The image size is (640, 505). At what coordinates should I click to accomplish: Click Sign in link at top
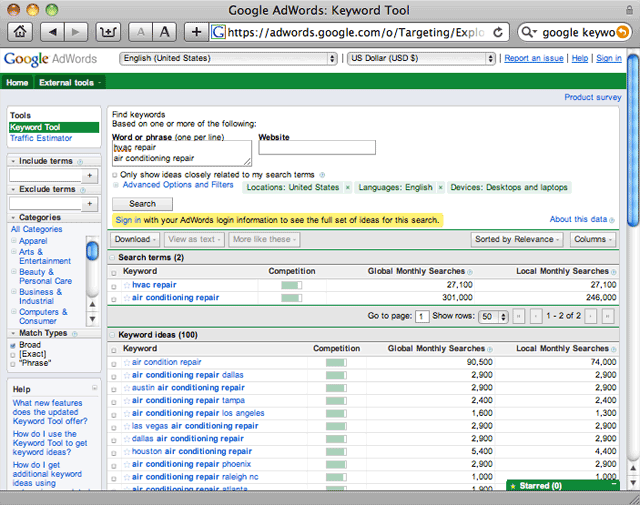(x=609, y=58)
